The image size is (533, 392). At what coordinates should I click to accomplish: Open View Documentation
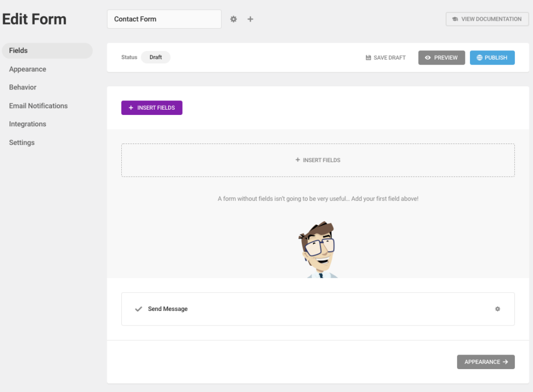pyautogui.click(x=487, y=19)
